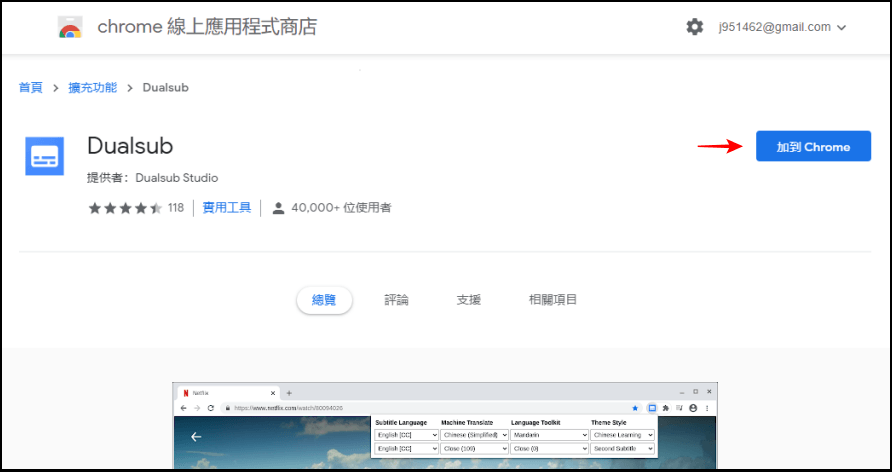This screenshot has height=472, width=892.
Task: Expand the j951462@gmail.com account dropdown
Action: pyautogui.click(x=782, y=27)
